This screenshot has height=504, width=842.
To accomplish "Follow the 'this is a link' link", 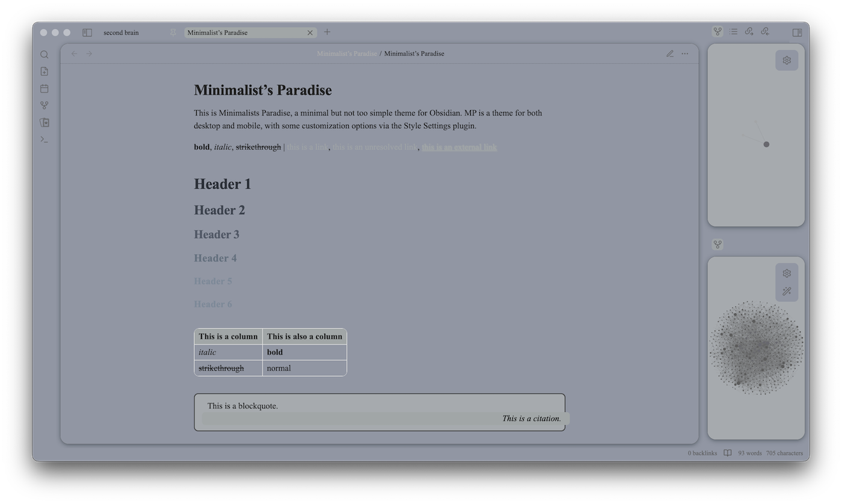I will tap(307, 147).
